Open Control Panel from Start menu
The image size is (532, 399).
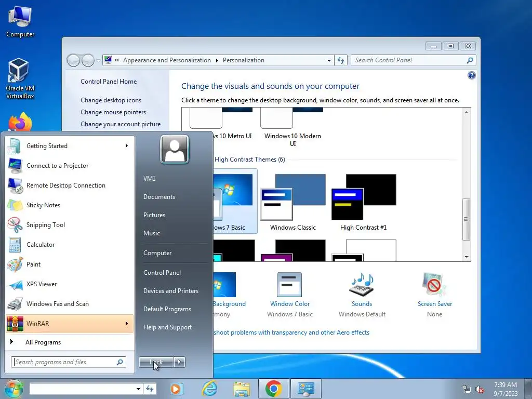(162, 273)
